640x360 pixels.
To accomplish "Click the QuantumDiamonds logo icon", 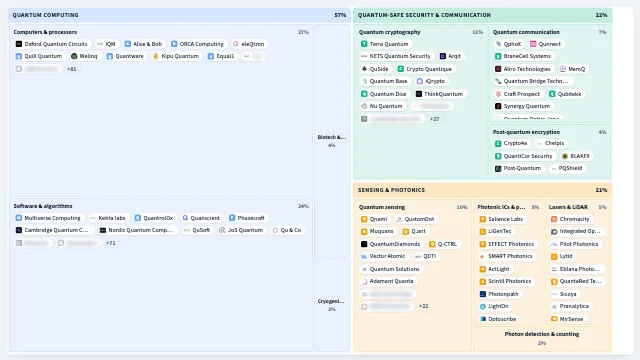I will click(364, 244).
